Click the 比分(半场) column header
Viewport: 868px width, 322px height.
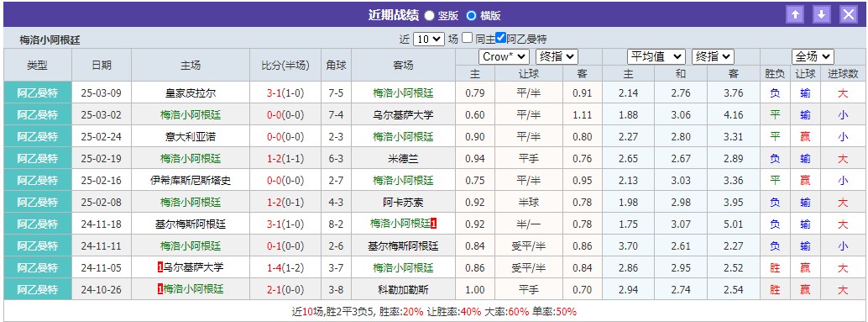click(285, 66)
